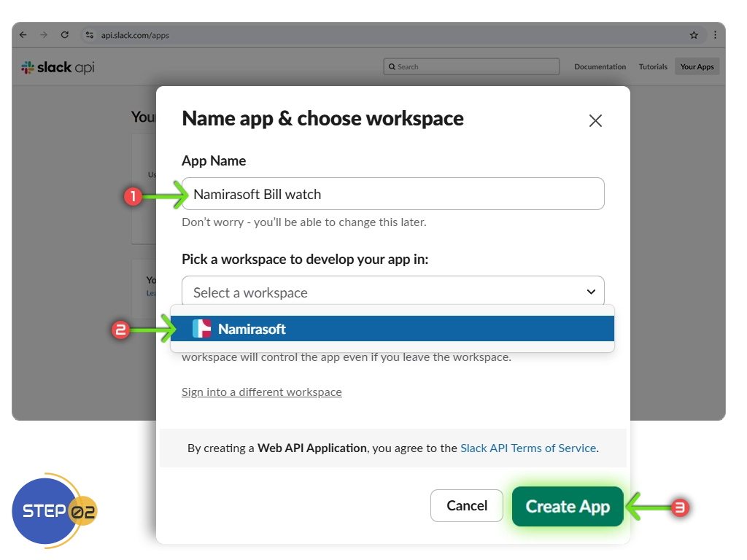The image size is (747, 560).
Task: Focus the Slack API search field
Action: click(471, 67)
